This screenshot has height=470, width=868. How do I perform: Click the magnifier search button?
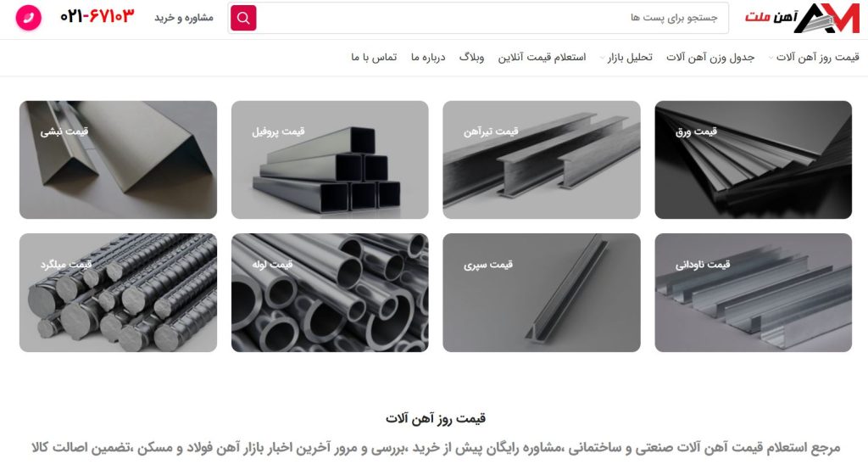pos(243,18)
